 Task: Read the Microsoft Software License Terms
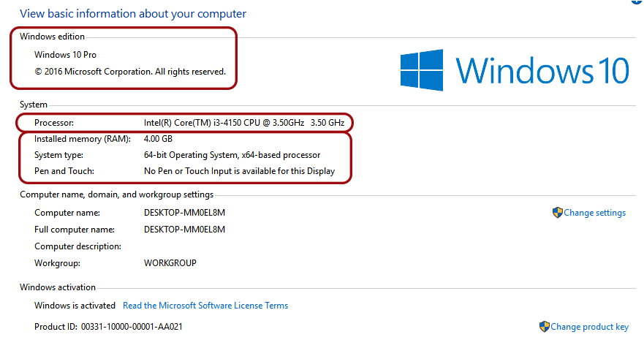coord(205,306)
